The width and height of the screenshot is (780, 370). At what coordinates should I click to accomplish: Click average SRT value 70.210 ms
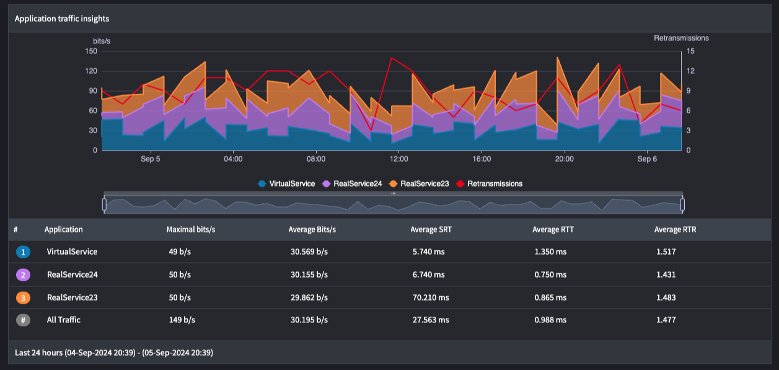click(x=431, y=298)
